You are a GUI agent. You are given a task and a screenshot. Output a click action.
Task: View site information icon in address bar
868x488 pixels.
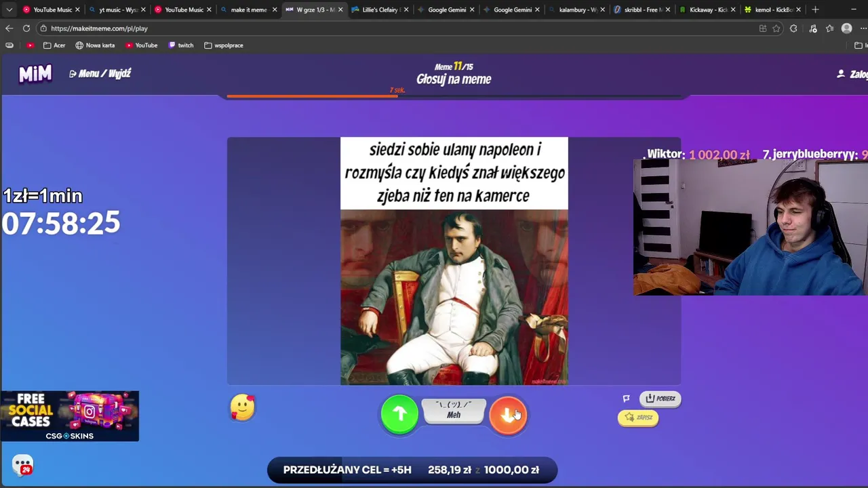coord(43,28)
